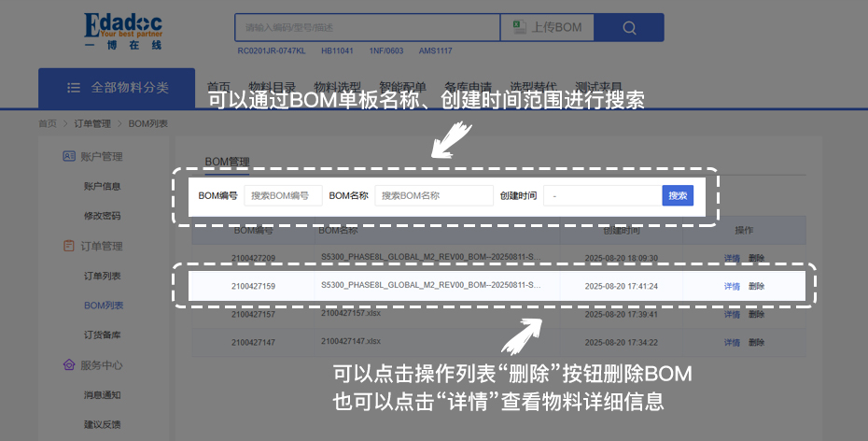Screen dimensions: 868x441
Task: Click the magnifier search button in header
Action: [629, 28]
